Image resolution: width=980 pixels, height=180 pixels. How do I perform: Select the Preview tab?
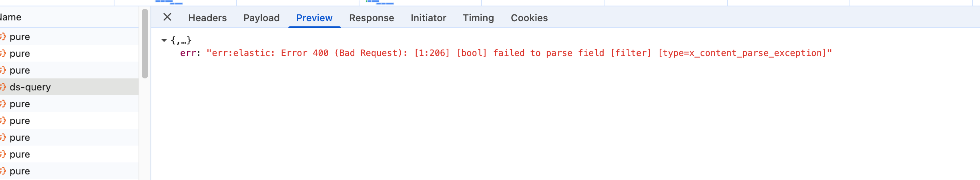(314, 18)
